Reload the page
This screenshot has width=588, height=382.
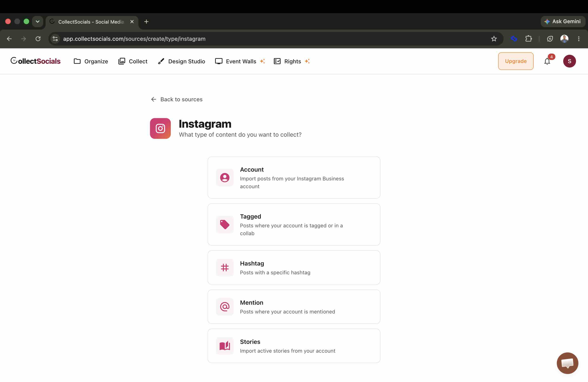tap(38, 39)
